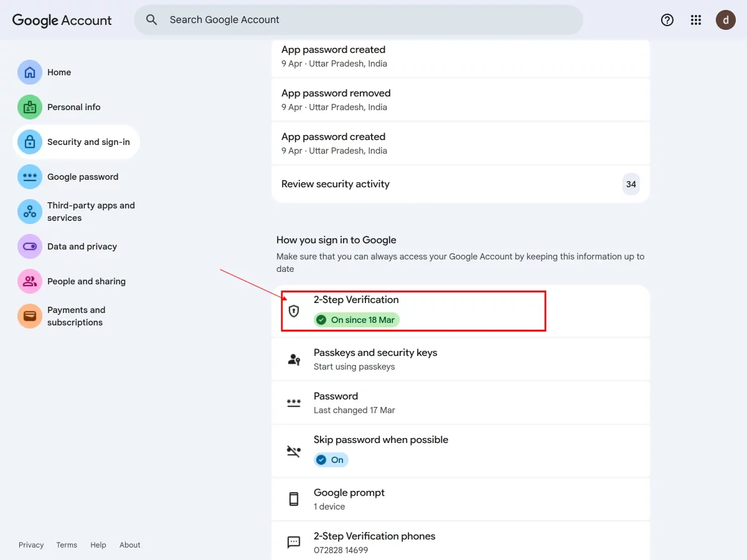Click the search magnifier icon
Screen dimensions: 747x560
(x=152, y=20)
